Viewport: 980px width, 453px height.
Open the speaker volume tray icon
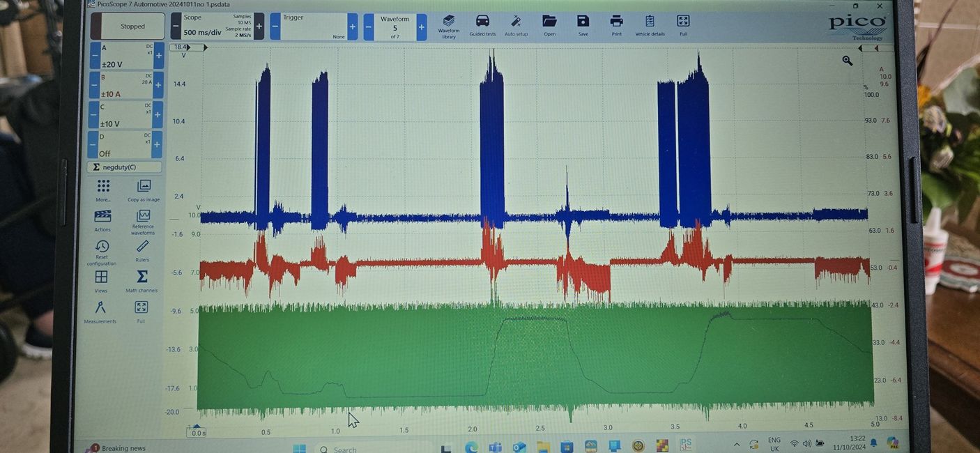click(x=807, y=444)
